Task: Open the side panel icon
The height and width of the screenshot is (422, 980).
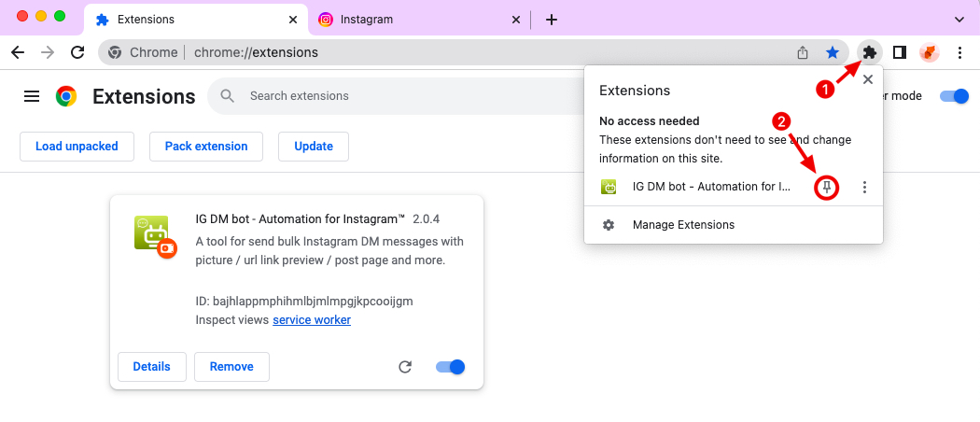Action: [900, 52]
